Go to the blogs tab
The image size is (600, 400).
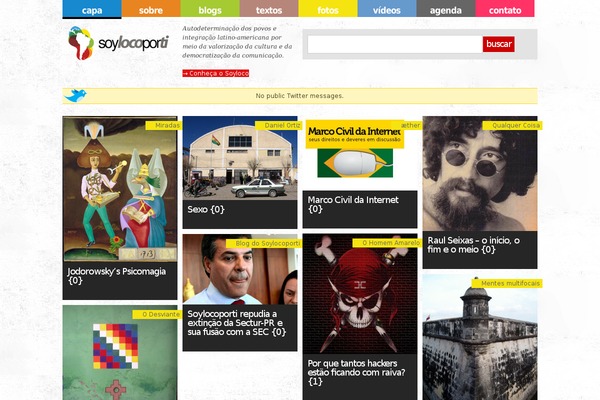pos(210,9)
